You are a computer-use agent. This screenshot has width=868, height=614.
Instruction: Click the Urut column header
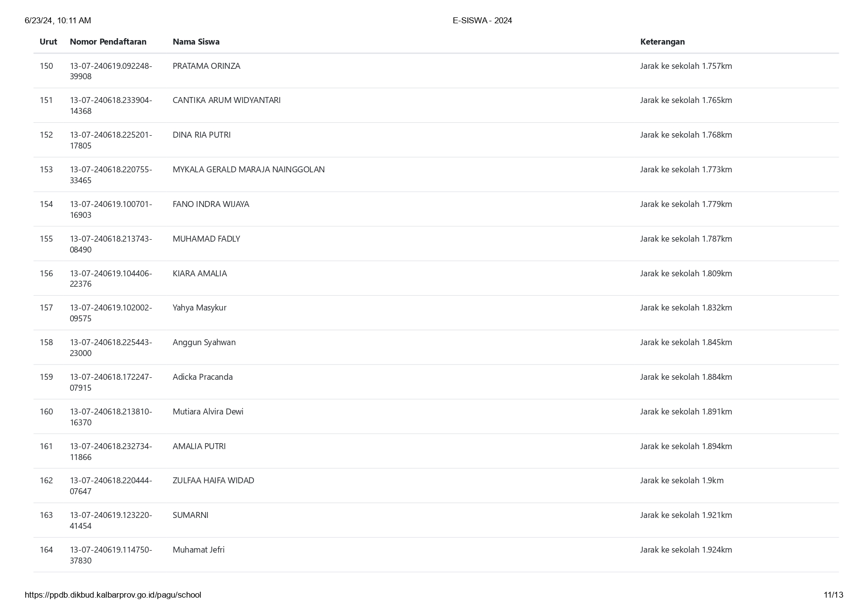click(x=48, y=42)
